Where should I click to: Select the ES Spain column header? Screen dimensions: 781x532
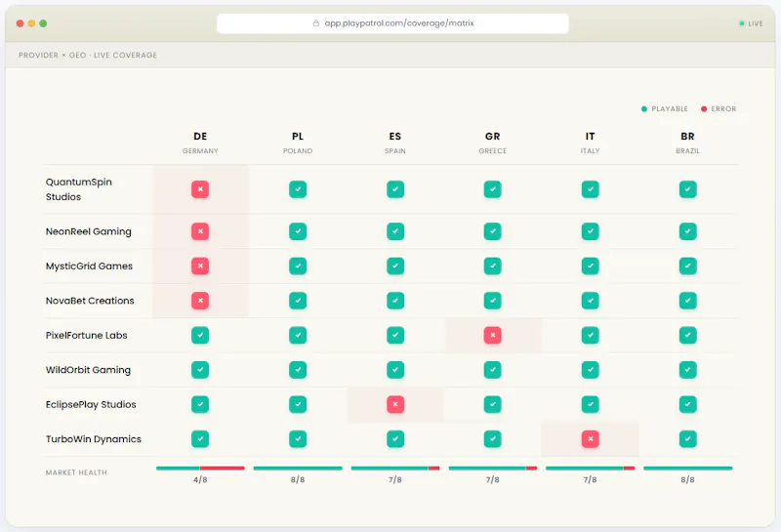click(x=395, y=143)
